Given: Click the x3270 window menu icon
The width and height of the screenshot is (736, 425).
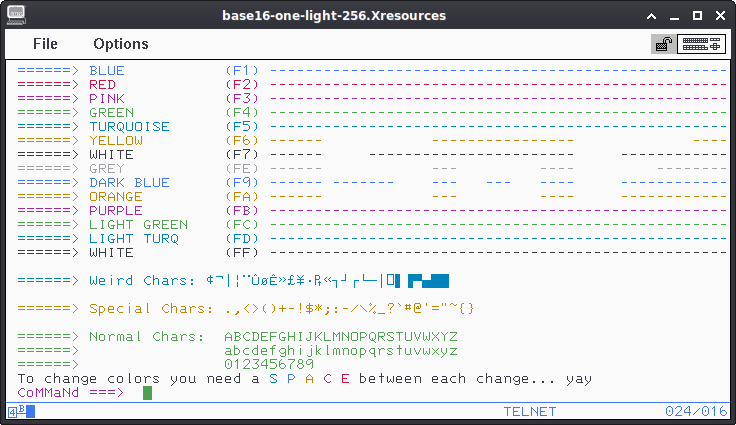Looking at the screenshot, I should point(16,15).
